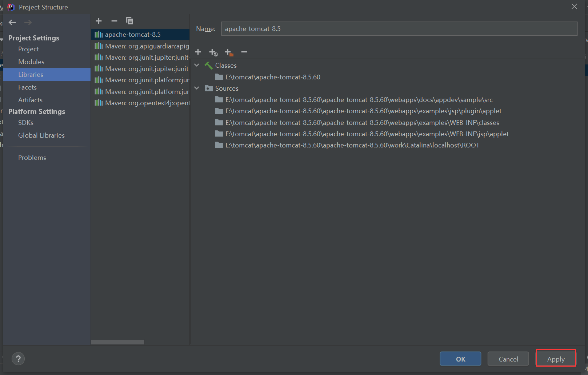The height and width of the screenshot is (375, 588).
Task: Collapse the Classes node
Action: pos(197,65)
